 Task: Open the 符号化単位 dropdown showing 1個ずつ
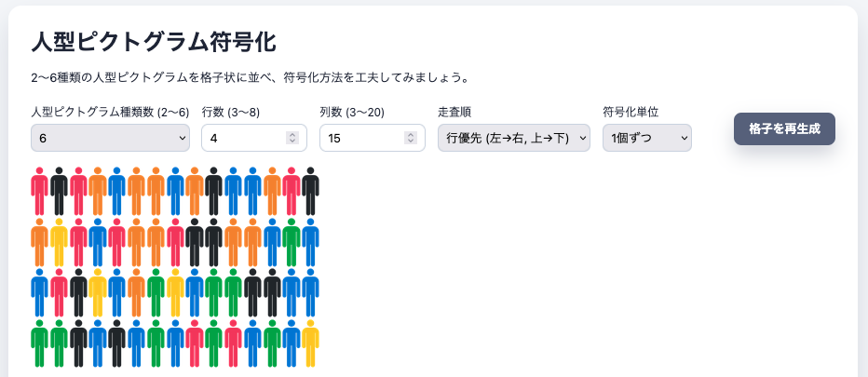(x=646, y=138)
